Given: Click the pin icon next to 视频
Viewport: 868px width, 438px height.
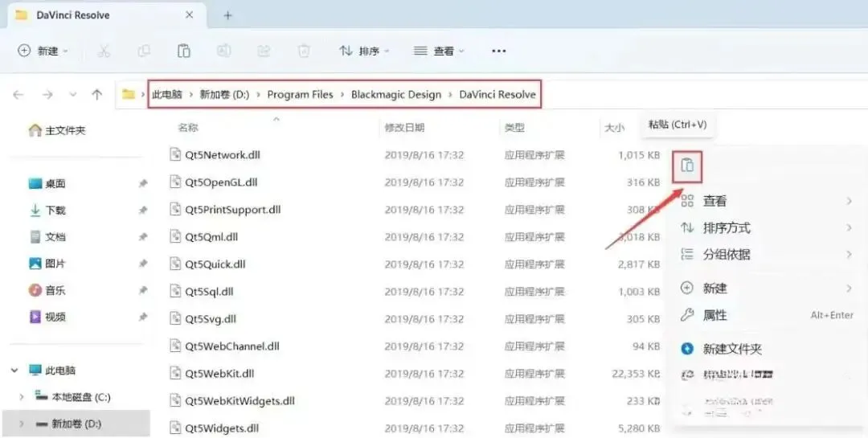Looking at the screenshot, I should pos(143,317).
